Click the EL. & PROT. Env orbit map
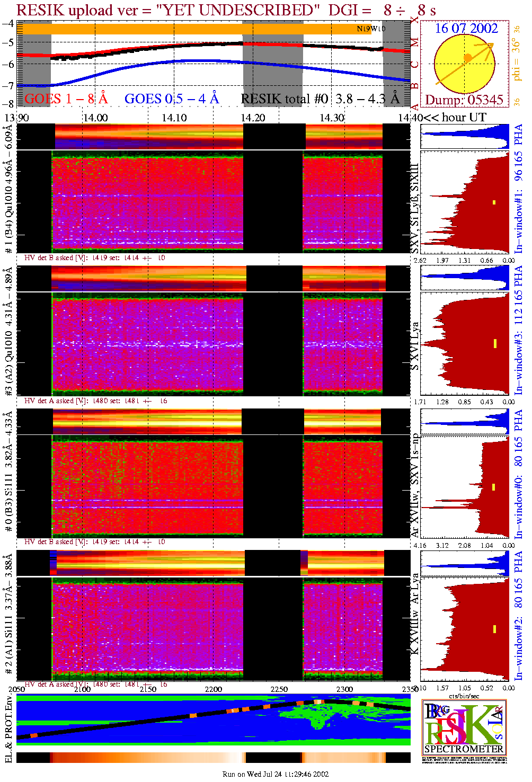The image size is (532, 782). tap(213, 719)
